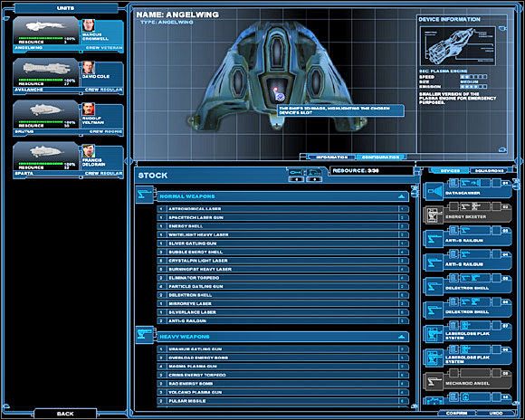Click the lower Laserglobe Flak System icon

[x=434, y=358]
